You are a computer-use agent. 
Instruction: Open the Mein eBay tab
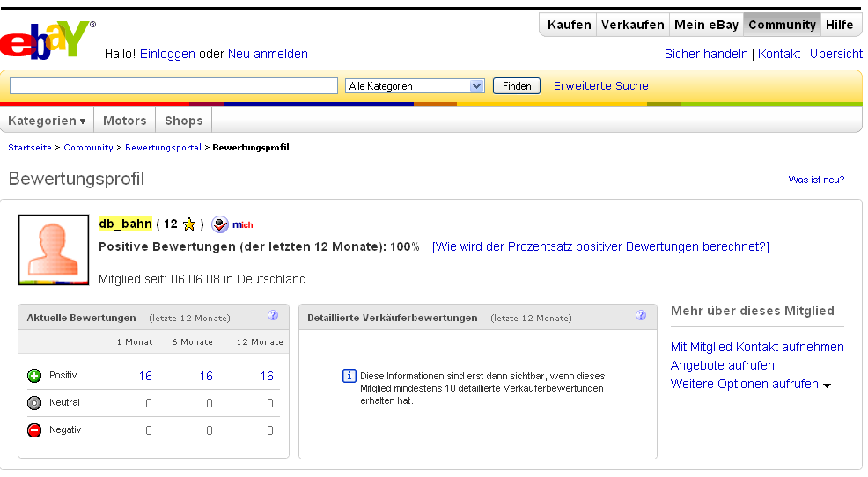coord(706,25)
